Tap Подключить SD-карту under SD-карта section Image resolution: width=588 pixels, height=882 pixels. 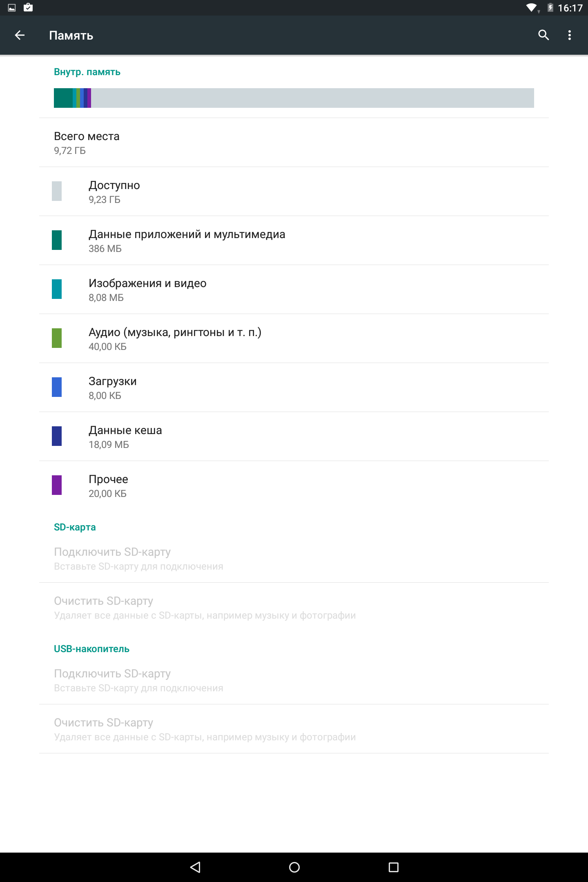294,559
